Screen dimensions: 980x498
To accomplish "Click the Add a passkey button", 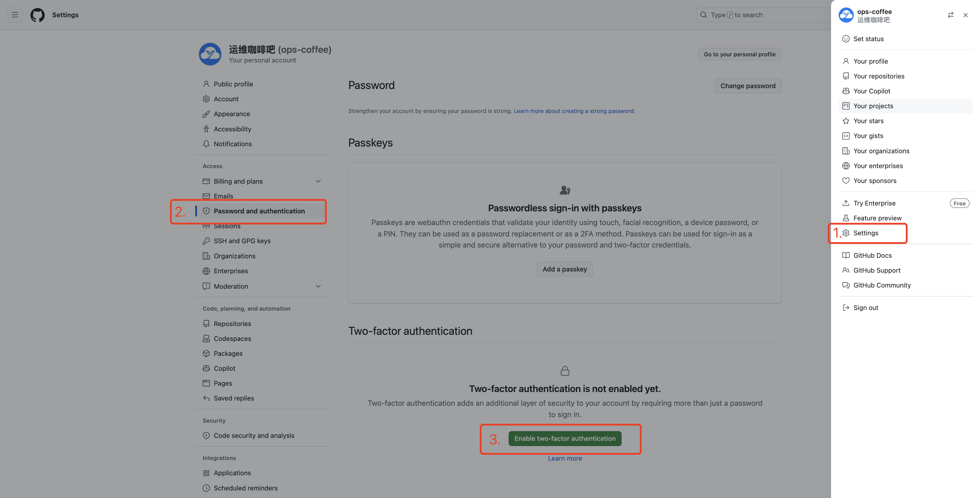I will pos(564,269).
